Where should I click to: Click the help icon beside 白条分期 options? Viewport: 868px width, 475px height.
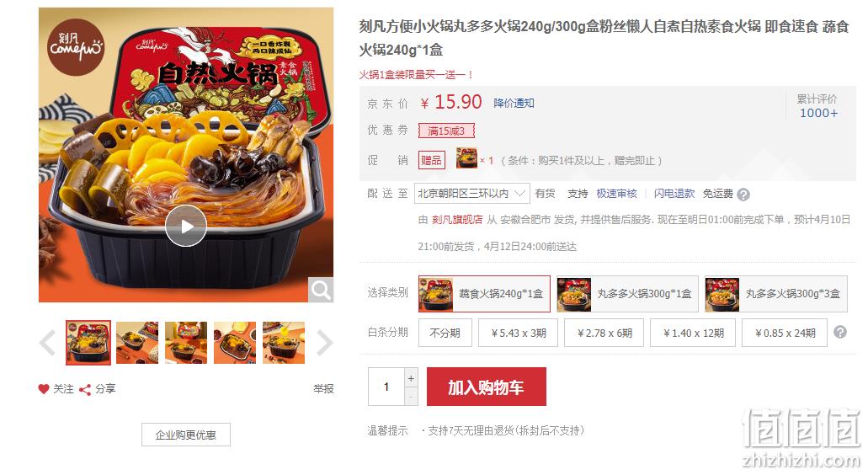coord(839,332)
